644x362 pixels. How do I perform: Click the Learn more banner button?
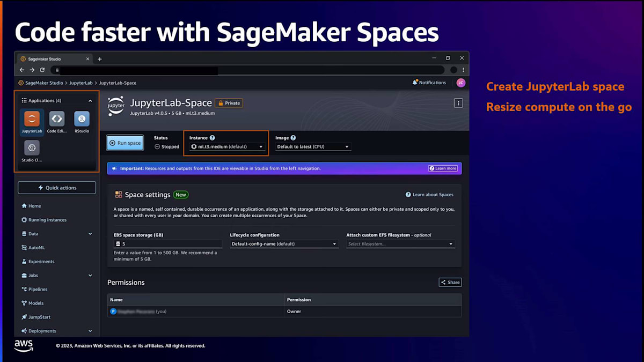pyautogui.click(x=443, y=168)
